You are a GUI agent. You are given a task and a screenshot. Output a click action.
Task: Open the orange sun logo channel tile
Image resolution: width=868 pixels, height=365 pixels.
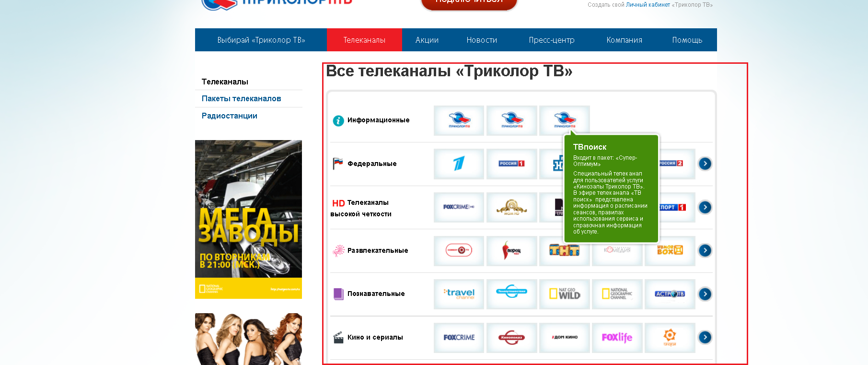670,338
